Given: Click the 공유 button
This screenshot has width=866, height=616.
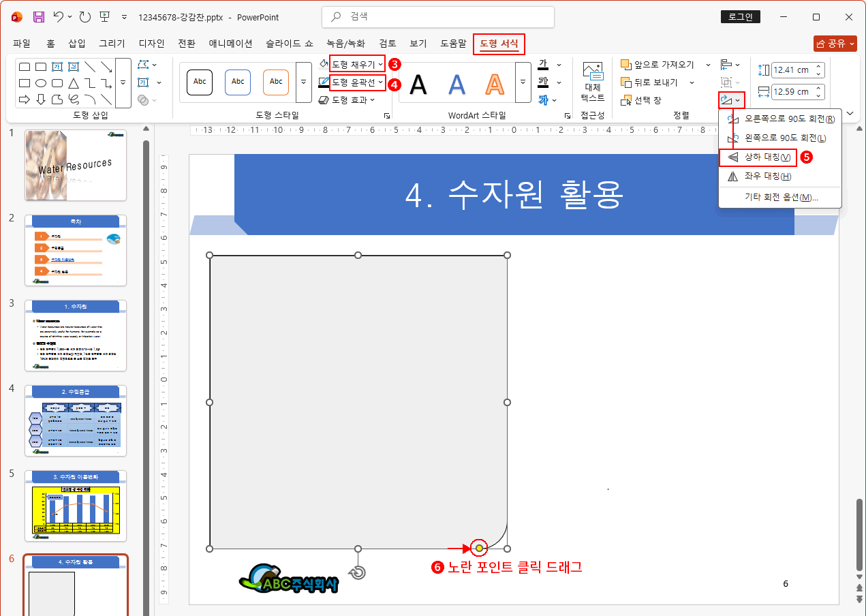Looking at the screenshot, I should 834,42.
